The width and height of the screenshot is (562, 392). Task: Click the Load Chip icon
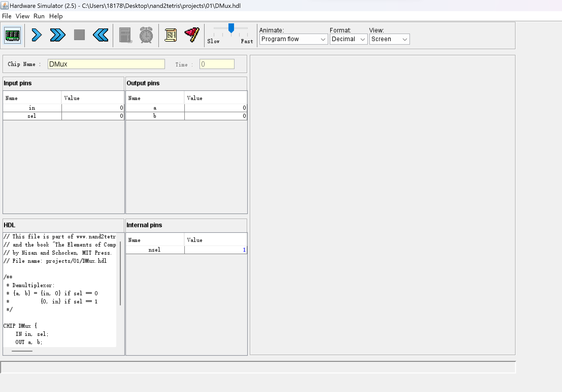point(12,35)
